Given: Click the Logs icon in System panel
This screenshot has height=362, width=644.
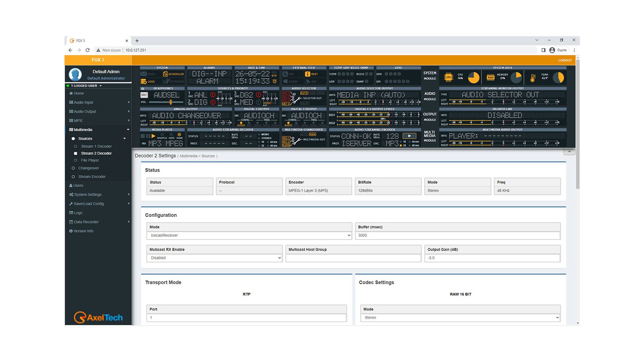Looking at the screenshot, I should point(144,81).
